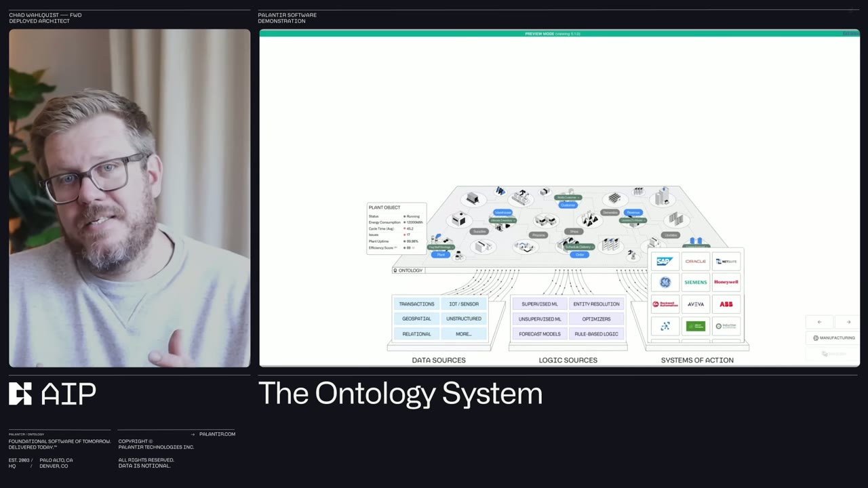Expand the MORE... data sources option
Image resolution: width=868 pixels, height=488 pixels.
pyautogui.click(x=463, y=333)
